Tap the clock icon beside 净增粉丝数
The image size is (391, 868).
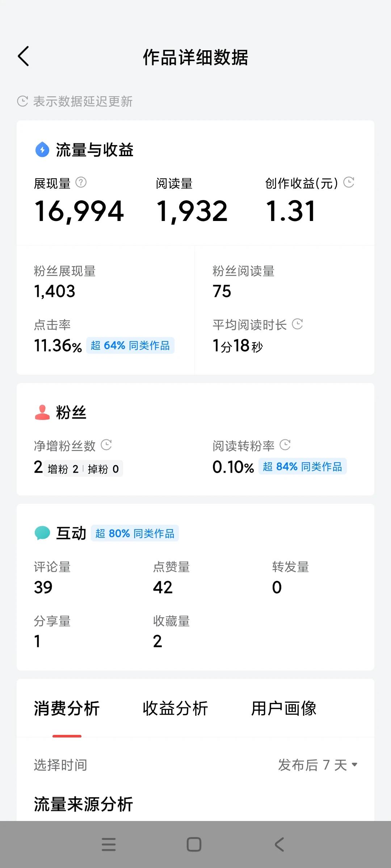[106, 445]
